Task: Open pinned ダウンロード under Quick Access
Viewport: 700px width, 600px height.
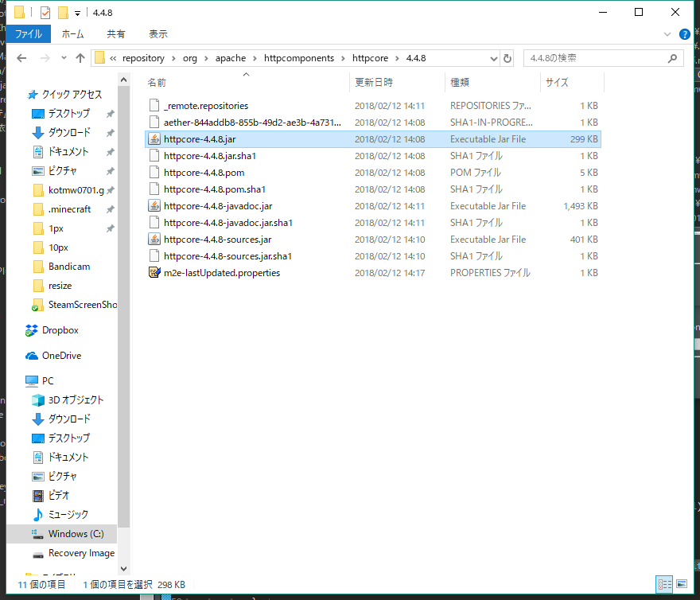Action: (x=69, y=133)
